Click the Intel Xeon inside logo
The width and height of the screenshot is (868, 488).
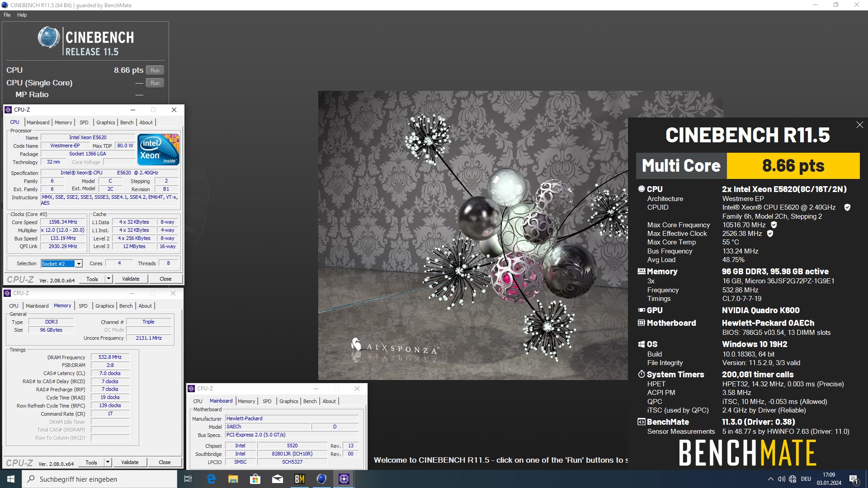pyautogui.click(x=158, y=149)
